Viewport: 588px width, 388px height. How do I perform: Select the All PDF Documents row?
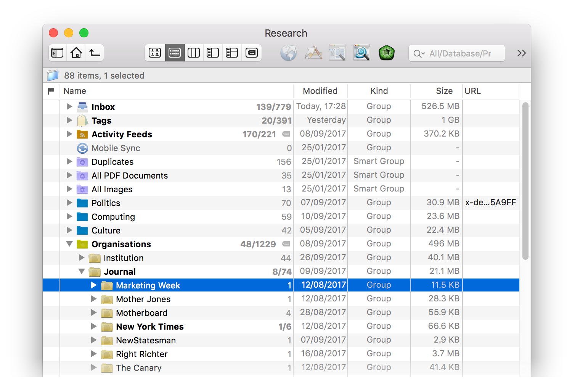[281, 175]
